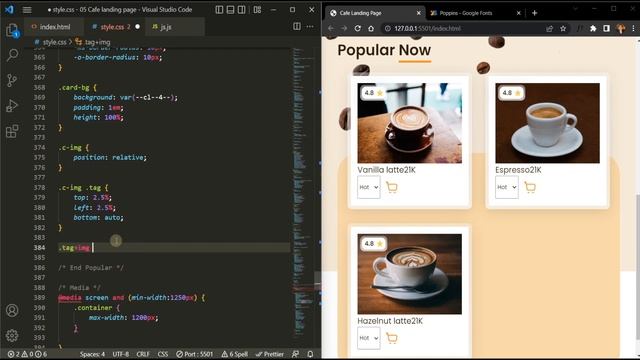The height and width of the screenshot is (360, 640).
Task: Click the Hazelnut latte coffee image
Action: pos(410,274)
